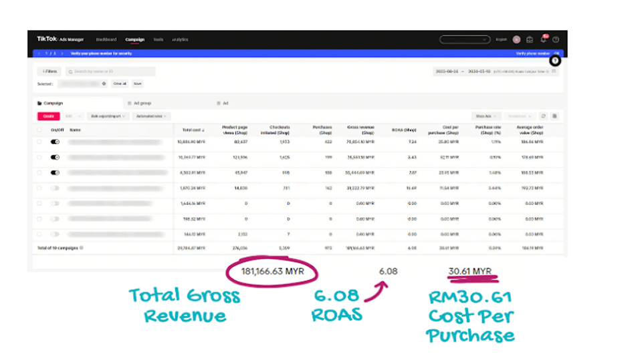644x364 pixels.
Task: Enable the fourth campaign's On/Off switch
Action: 55,188
